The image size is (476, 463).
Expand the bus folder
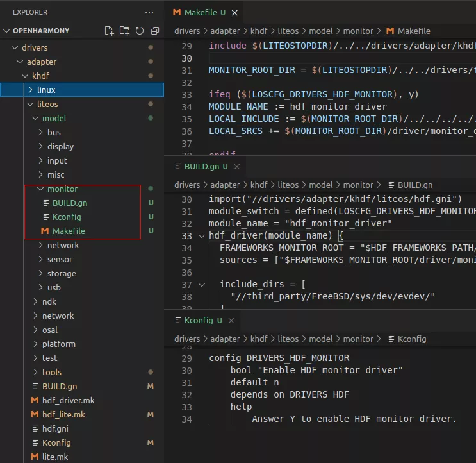[82, 132]
